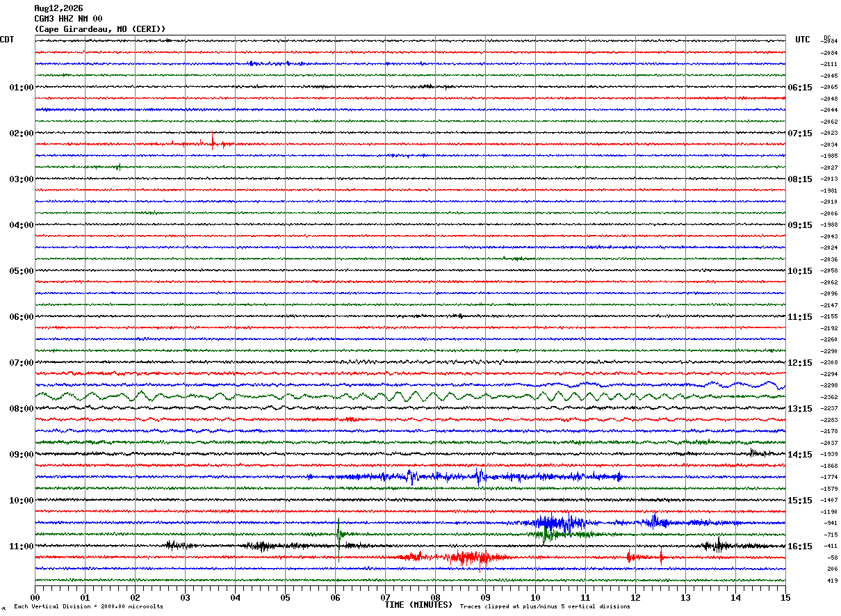Select minute tick 00 on the time axis
The height and width of the screenshot is (616, 841).
pyautogui.click(x=35, y=597)
